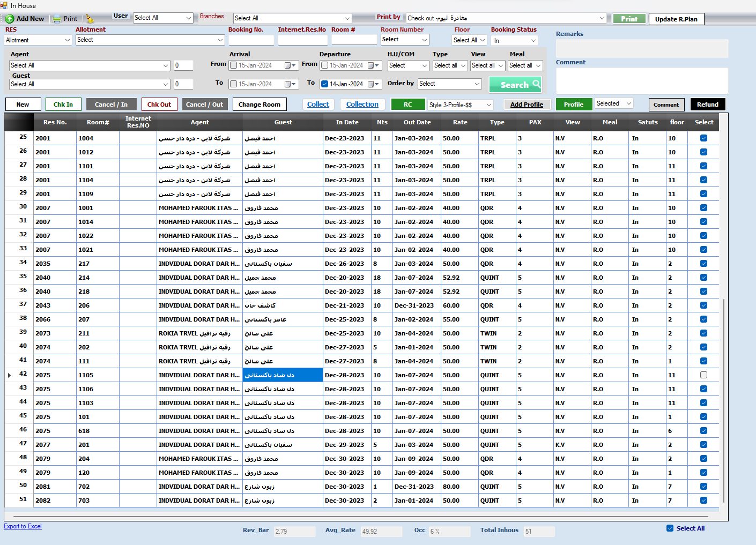This screenshot has width=756, height=545.
Task: Click the Out Date column header
Action: (417, 122)
